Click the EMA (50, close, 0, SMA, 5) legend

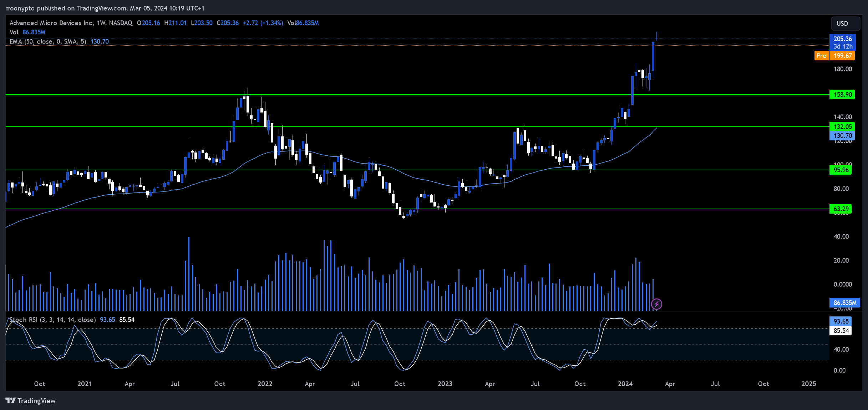(x=48, y=41)
